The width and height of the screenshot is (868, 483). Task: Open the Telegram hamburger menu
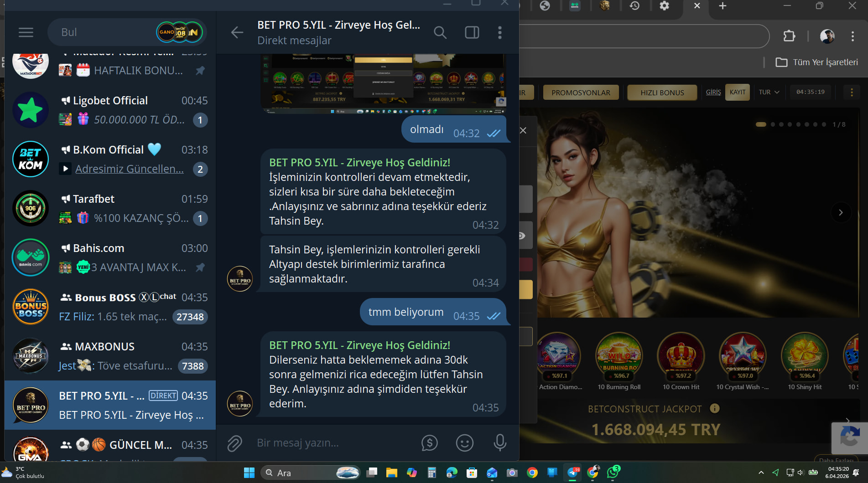[26, 32]
